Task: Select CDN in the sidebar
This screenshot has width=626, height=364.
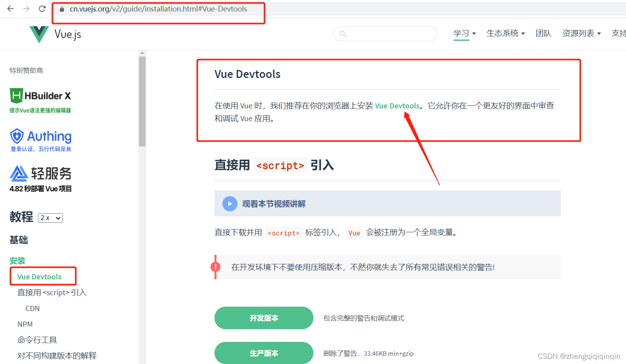Action: [32, 308]
